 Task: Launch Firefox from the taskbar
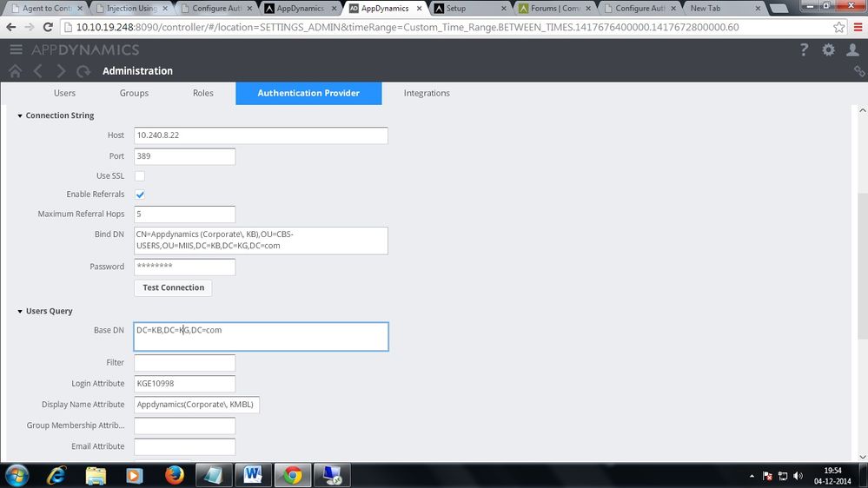click(x=174, y=475)
